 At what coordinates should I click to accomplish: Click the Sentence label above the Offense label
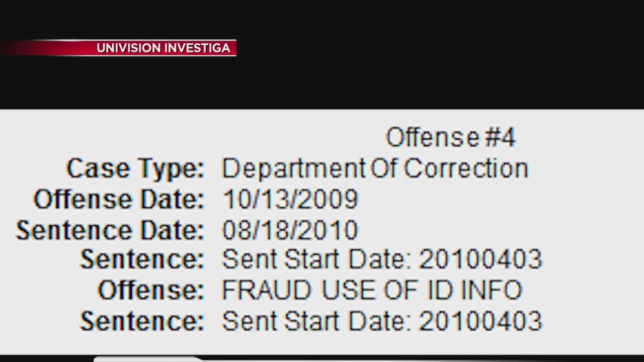pyautogui.click(x=142, y=260)
